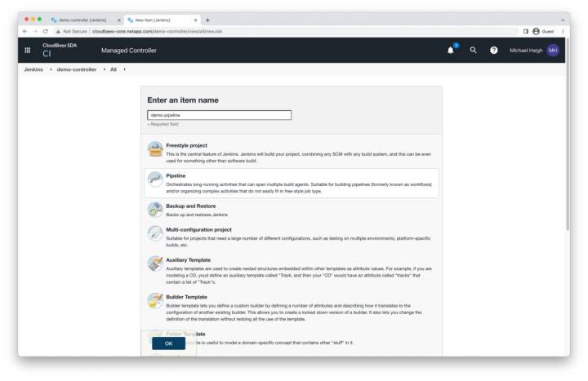This screenshot has height=381, width=588.
Task: Click the notifications bell icon
Action: point(450,51)
